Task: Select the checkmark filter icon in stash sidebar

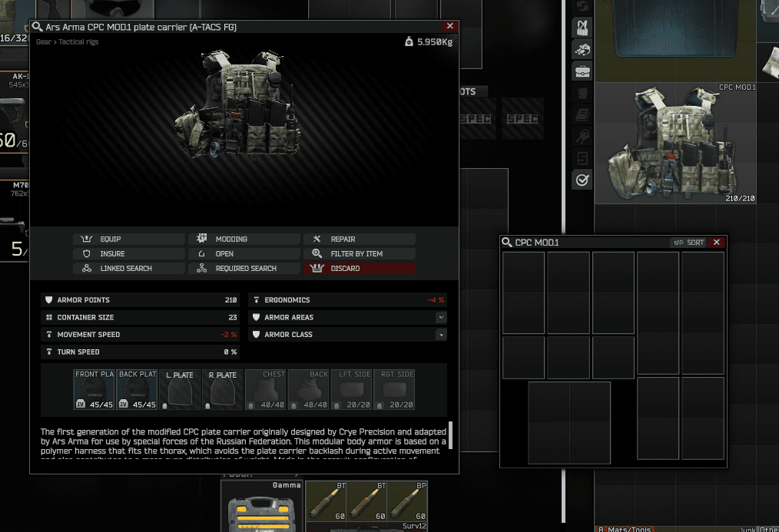Action: point(582,180)
